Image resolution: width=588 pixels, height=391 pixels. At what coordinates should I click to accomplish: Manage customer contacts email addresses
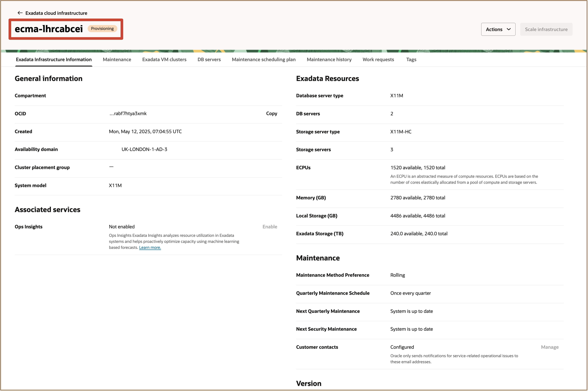click(x=550, y=347)
